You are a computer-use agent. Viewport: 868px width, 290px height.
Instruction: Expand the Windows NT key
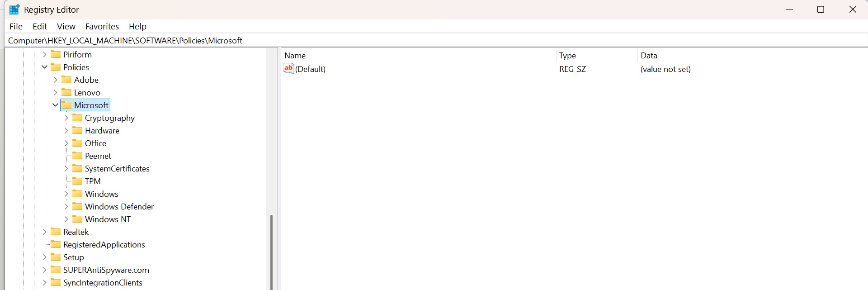(x=66, y=219)
